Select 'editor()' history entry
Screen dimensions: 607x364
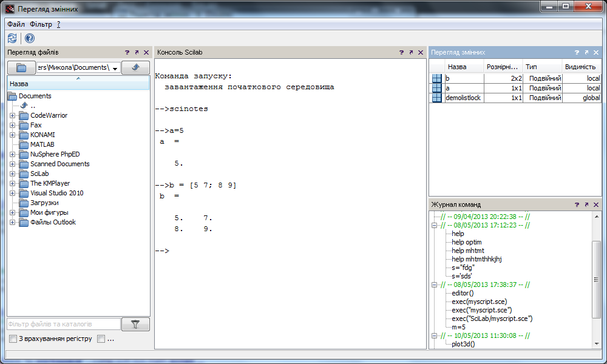click(463, 293)
